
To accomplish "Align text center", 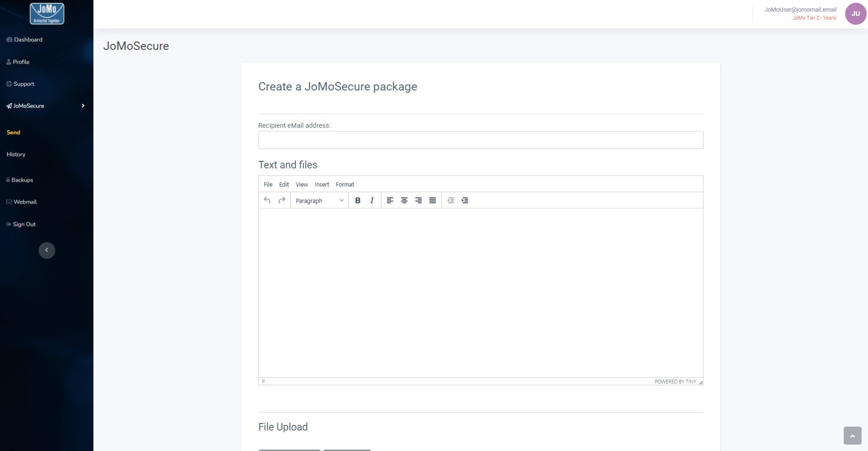I will (404, 200).
